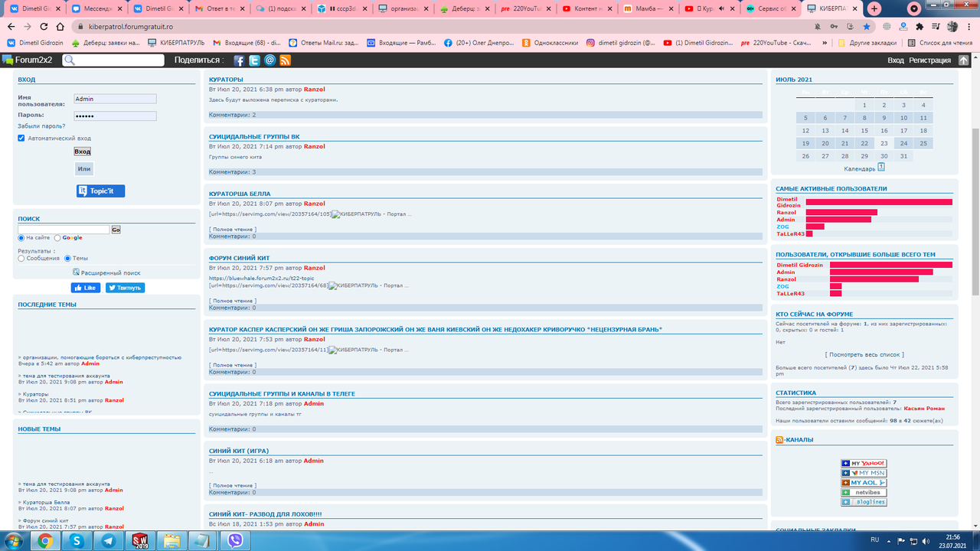
Task: Open the advanced search magnifier icon
Action: tap(77, 272)
